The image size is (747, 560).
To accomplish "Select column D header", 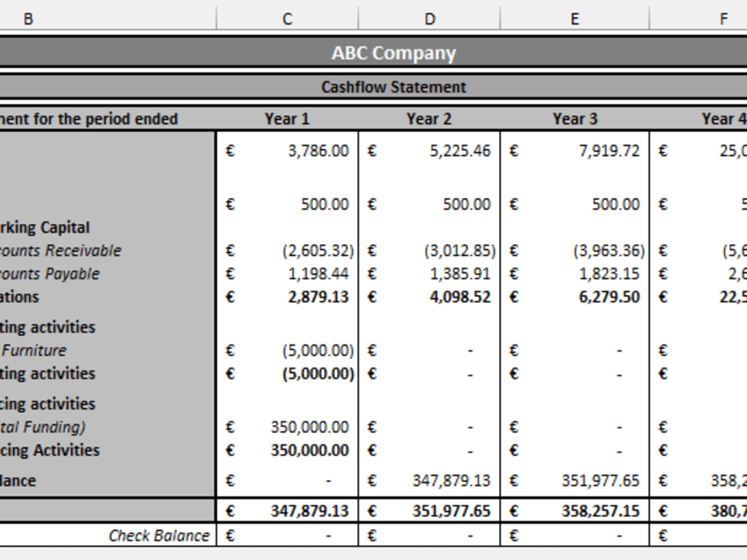I will click(x=430, y=19).
